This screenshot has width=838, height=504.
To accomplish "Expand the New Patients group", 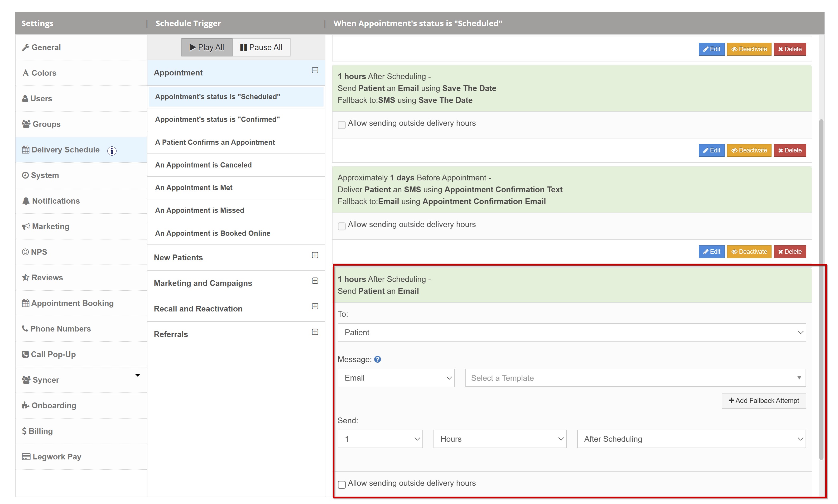I will (x=315, y=255).
